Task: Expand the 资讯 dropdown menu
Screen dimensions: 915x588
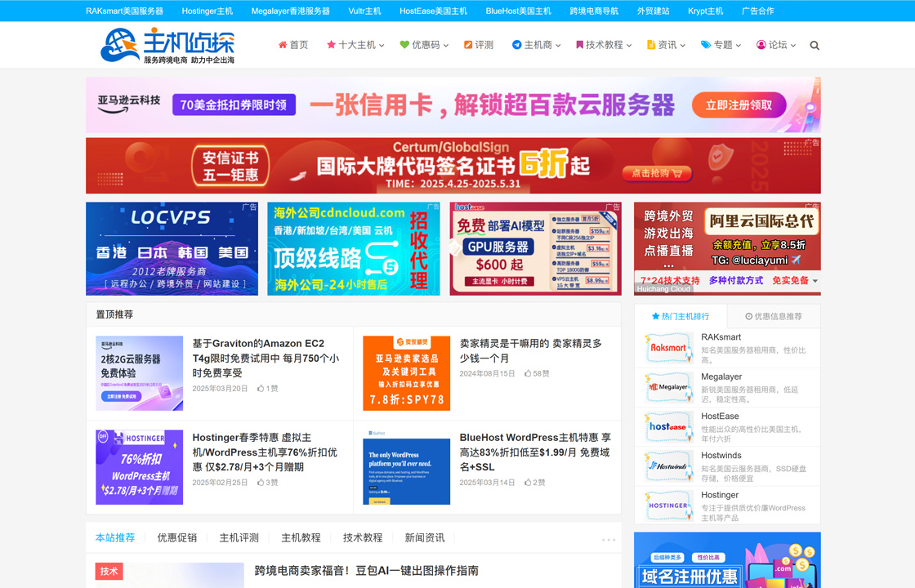Action: tap(683, 46)
